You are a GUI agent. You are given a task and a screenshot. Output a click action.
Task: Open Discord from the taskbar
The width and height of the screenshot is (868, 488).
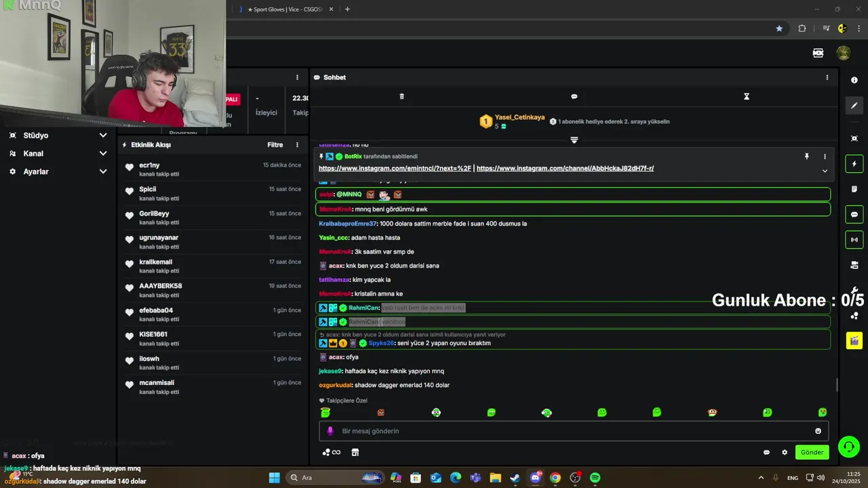click(536, 478)
